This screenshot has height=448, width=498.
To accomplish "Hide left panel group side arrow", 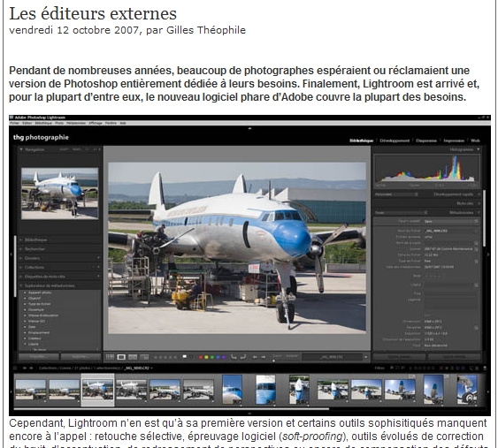I will coord(11,254).
